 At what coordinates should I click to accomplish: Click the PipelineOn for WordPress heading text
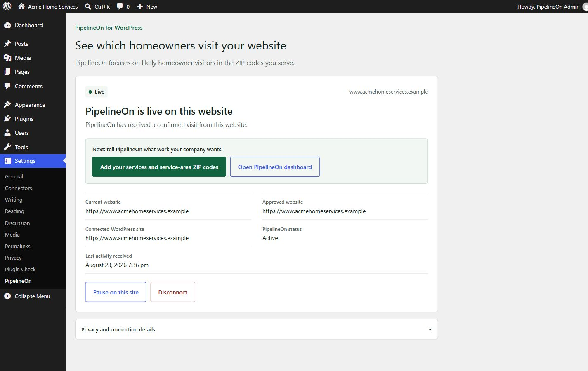coord(109,28)
